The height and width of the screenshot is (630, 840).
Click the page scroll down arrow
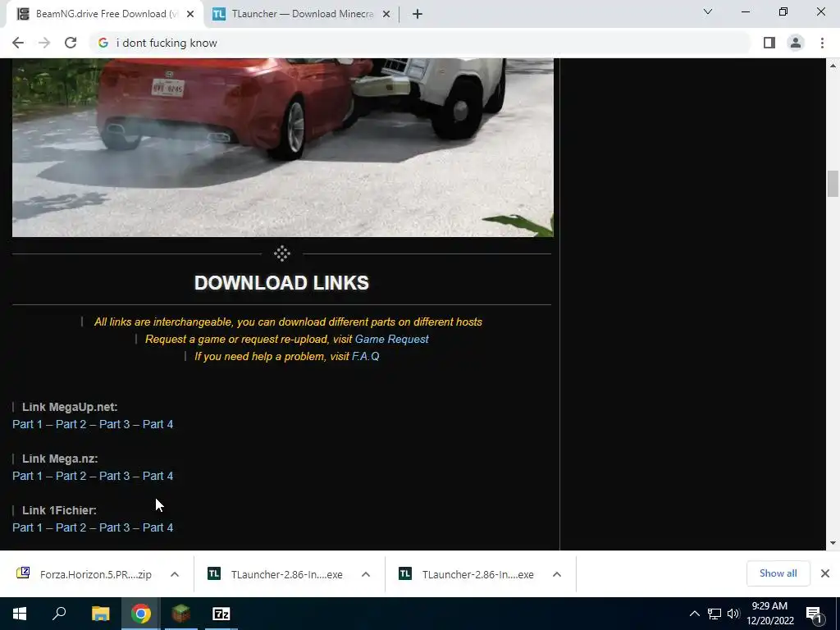click(833, 543)
